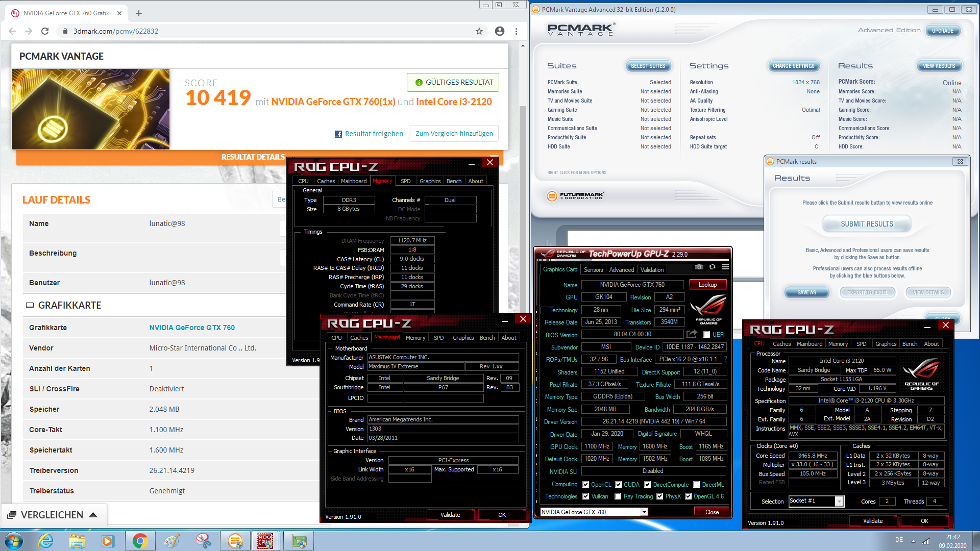Bookmark the page with the Chrome star icon
980x551 pixels.
point(479,31)
